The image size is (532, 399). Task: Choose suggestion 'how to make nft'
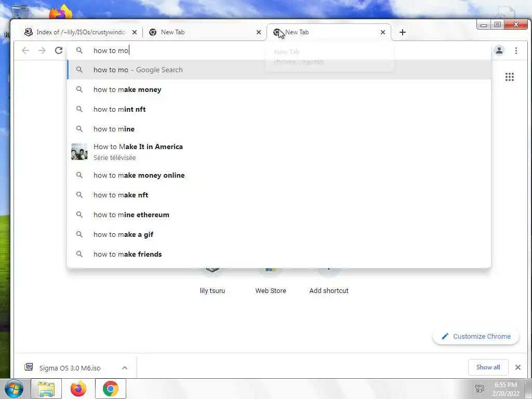tap(279, 195)
